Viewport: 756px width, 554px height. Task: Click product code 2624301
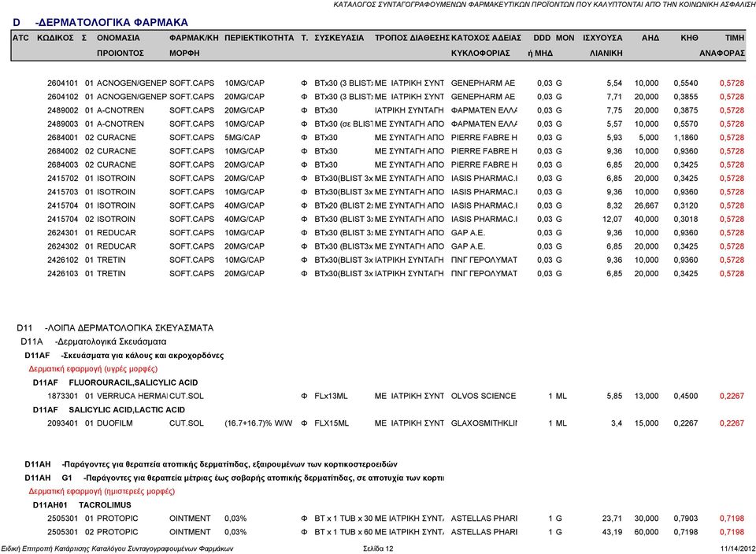62,233
